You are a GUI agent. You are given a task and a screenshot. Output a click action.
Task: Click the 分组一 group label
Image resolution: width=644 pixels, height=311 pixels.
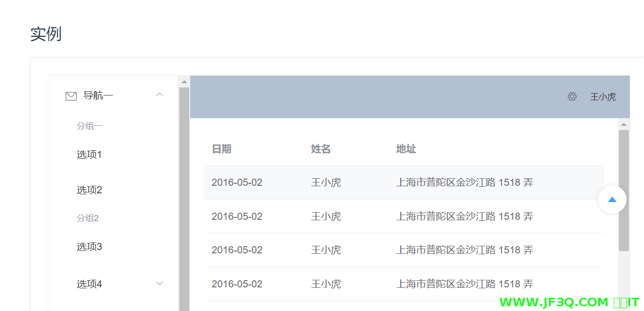89,126
